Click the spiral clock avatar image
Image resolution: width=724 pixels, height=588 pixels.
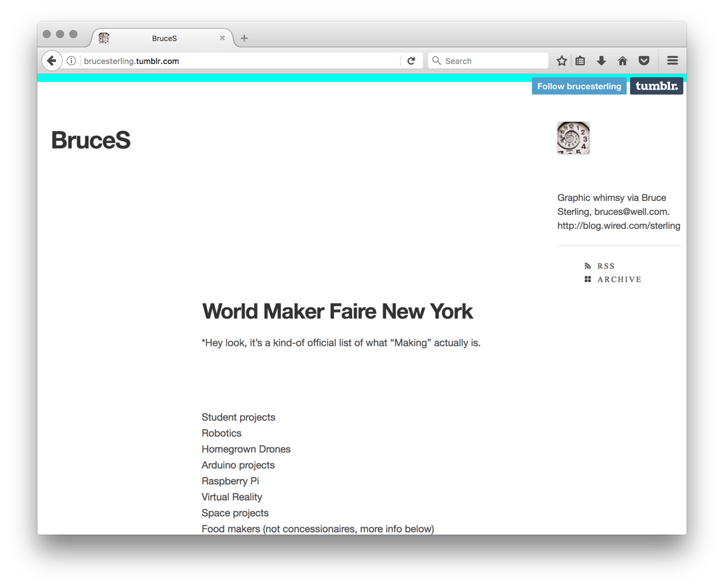click(574, 138)
